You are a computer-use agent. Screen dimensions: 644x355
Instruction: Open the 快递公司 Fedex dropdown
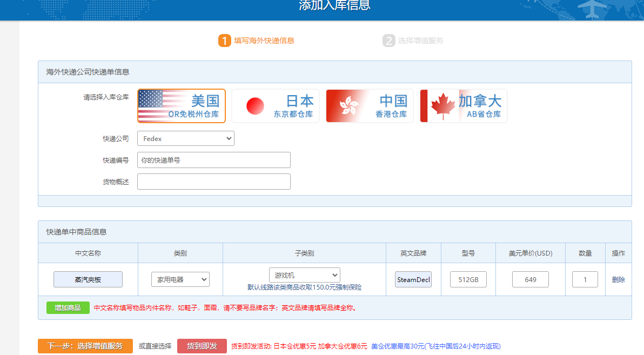[x=185, y=138]
